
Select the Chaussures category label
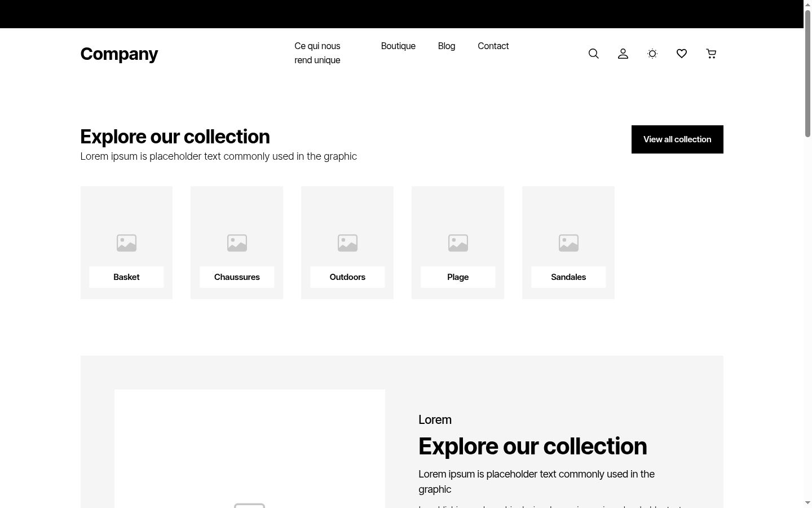click(x=237, y=277)
